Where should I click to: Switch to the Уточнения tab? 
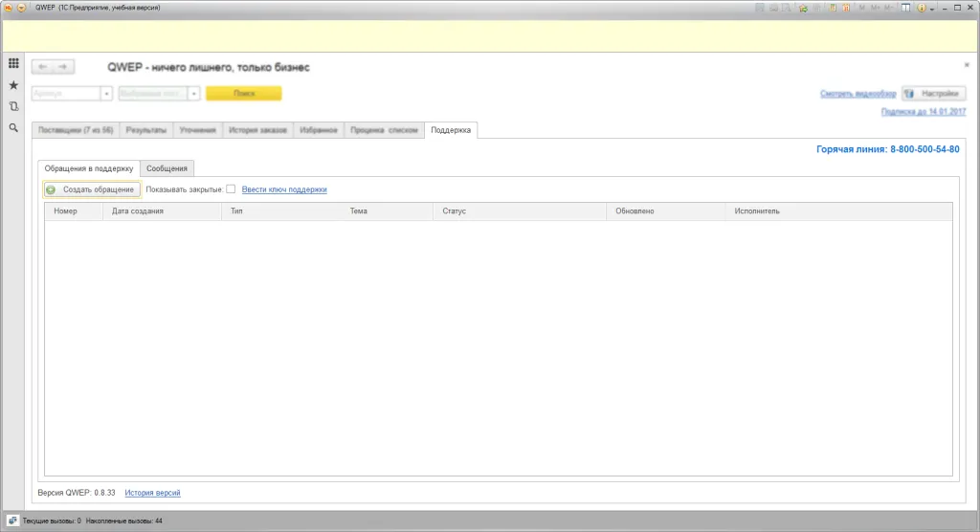point(197,130)
